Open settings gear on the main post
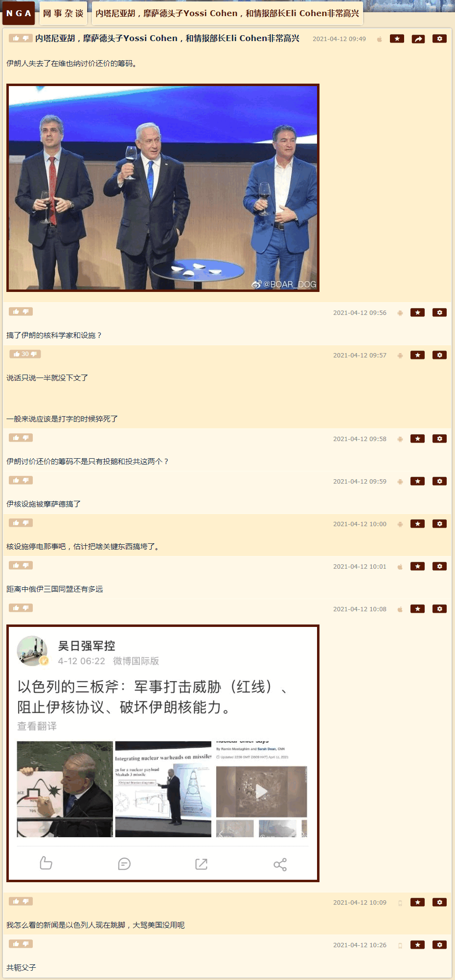The width and height of the screenshot is (455, 980). (439, 39)
